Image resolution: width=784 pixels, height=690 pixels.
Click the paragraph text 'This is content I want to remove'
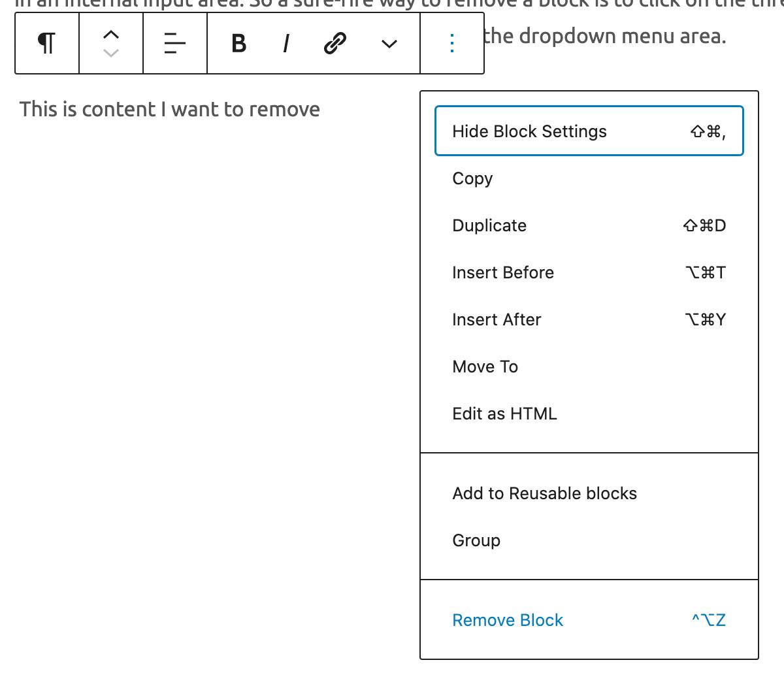pyautogui.click(x=170, y=109)
